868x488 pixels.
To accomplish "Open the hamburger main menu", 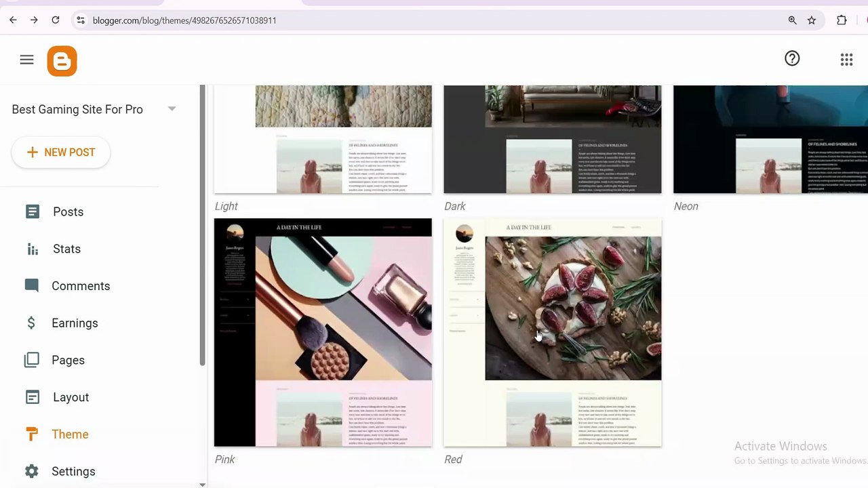I will (x=26, y=60).
